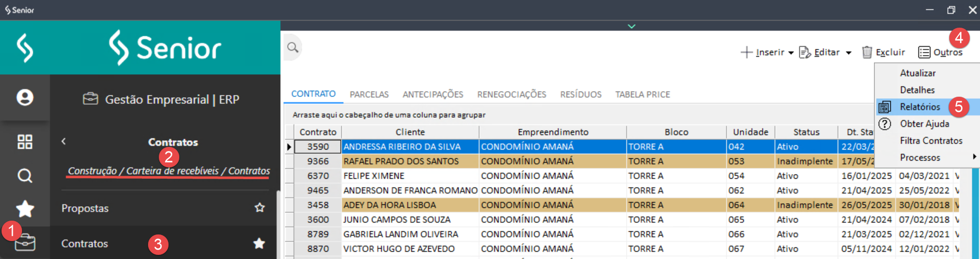Screen dimensions: 980x259
Task: Switch to the RENEGOCIAÇÕES tab
Action: [x=512, y=95]
